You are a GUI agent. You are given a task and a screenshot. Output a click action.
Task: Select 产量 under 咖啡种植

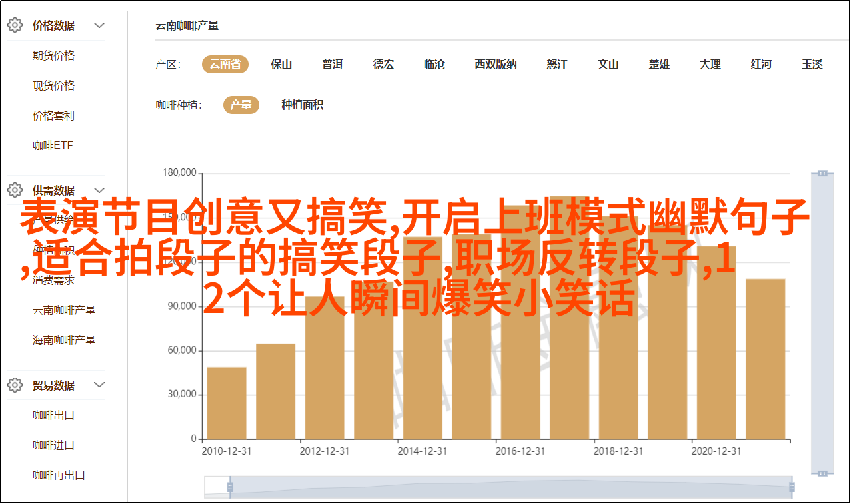[x=241, y=105]
